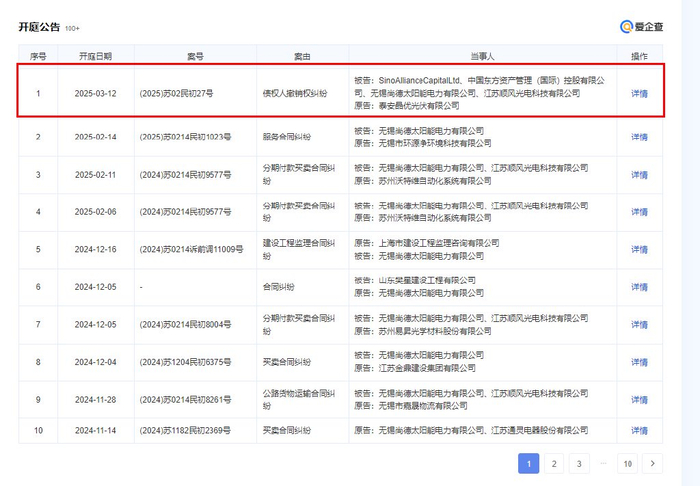Viewport: 700px width, 486px height.
Task: Click the 序号 column header
Action: point(38,56)
